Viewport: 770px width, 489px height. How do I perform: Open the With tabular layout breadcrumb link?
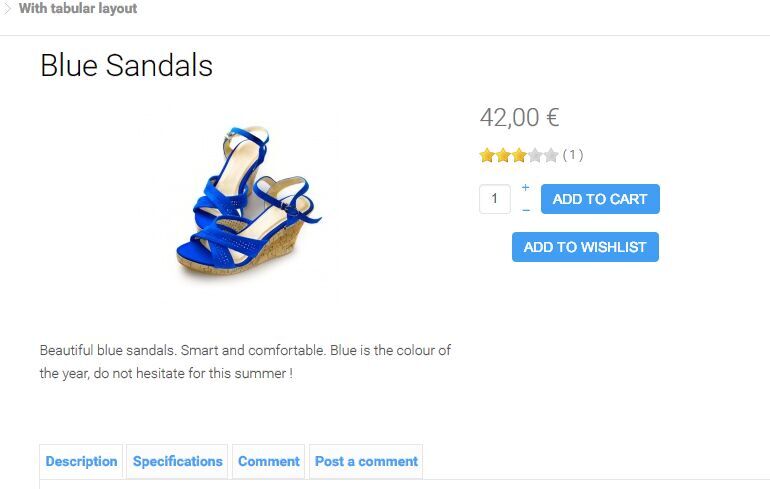point(78,8)
